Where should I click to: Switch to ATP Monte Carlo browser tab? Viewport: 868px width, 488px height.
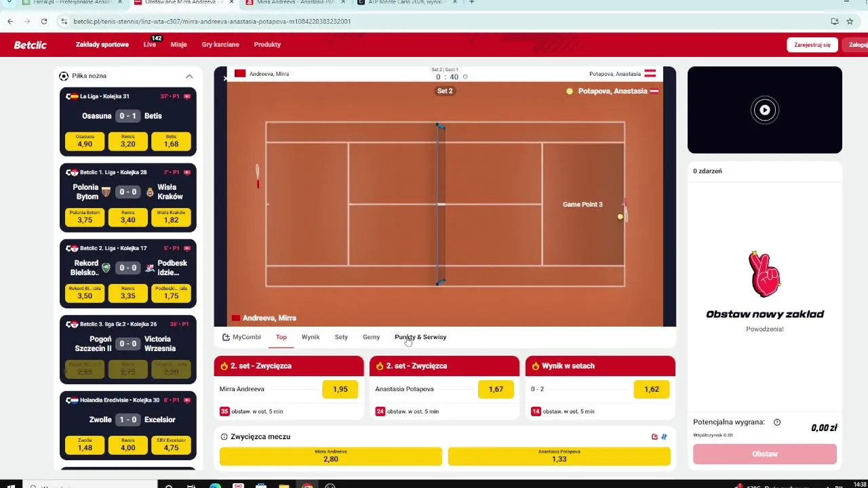tap(406, 3)
